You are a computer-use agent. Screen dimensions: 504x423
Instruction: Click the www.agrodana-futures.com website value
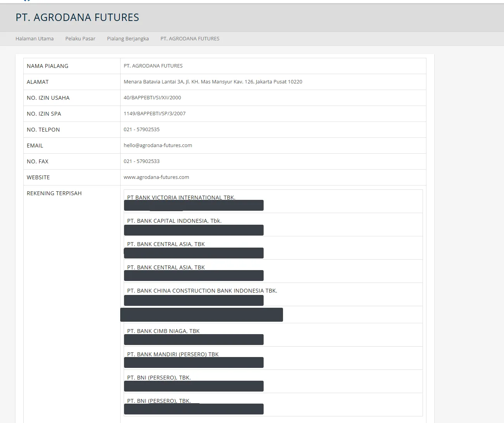pos(156,177)
